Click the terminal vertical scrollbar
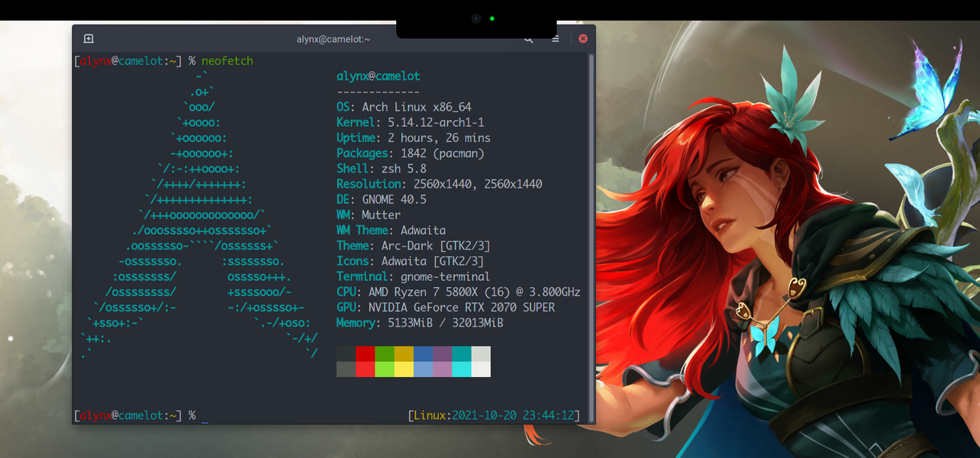980x458 pixels. click(592, 229)
